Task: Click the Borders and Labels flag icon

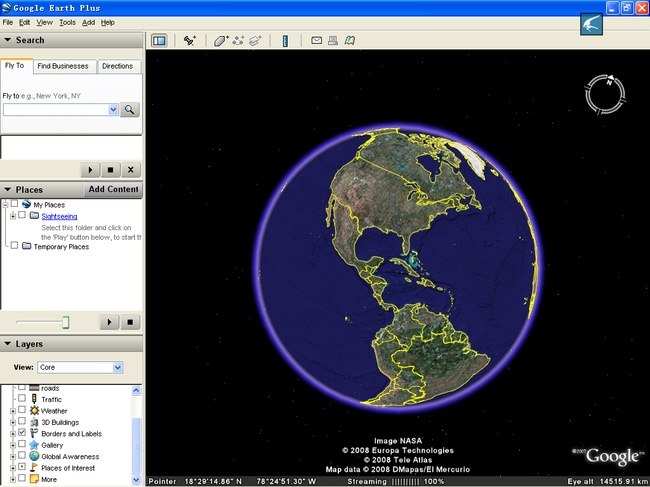Action: 34,433
